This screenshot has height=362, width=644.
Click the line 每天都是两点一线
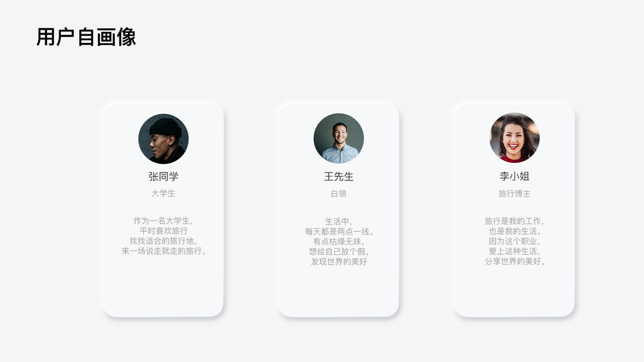click(x=339, y=231)
